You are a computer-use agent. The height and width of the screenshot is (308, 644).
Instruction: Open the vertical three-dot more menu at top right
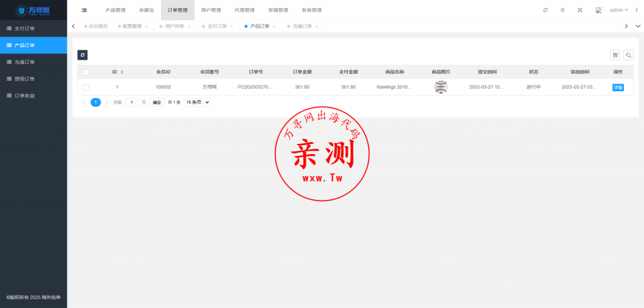pyautogui.click(x=637, y=10)
